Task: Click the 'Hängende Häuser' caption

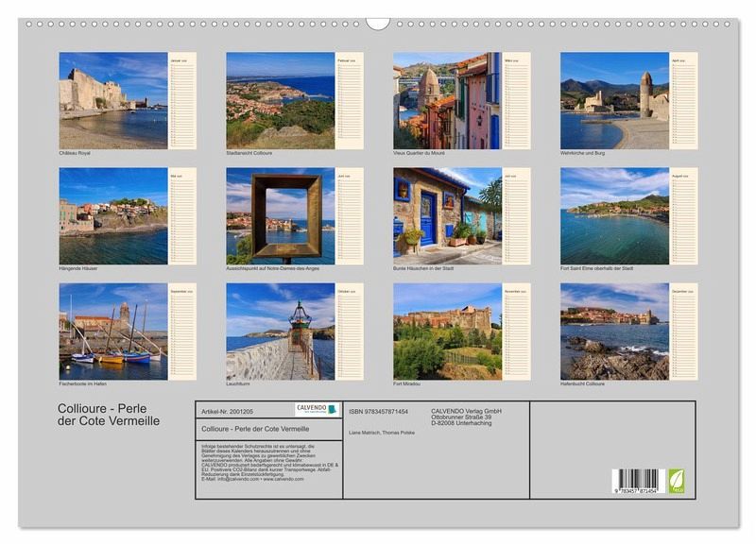Action: pos(78,268)
